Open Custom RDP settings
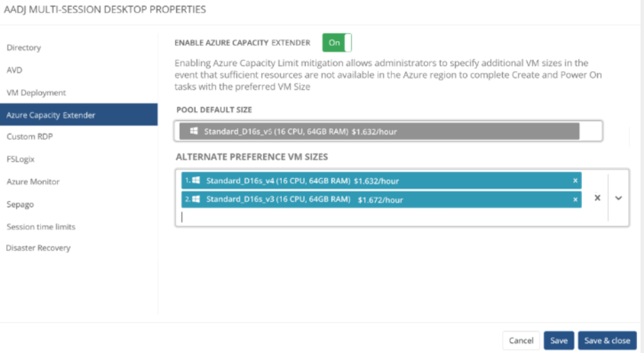This screenshot has width=644, height=353. click(x=30, y=136)
